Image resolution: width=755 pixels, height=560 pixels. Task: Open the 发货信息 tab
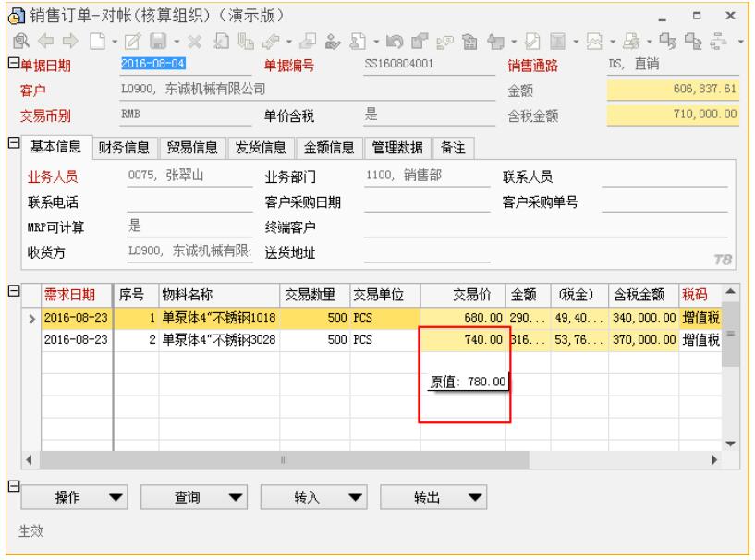pos(260,147)
